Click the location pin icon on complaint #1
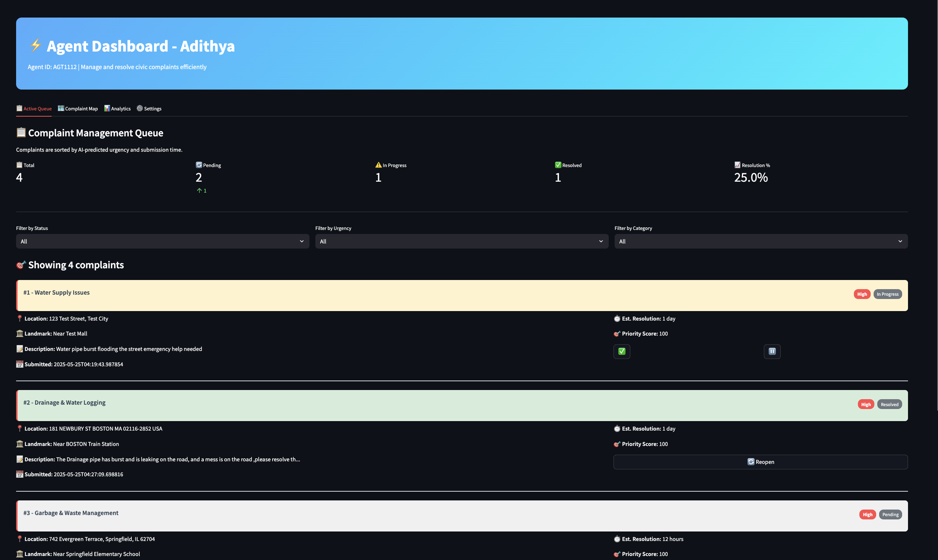938x560 pixels. coord(20,318)
